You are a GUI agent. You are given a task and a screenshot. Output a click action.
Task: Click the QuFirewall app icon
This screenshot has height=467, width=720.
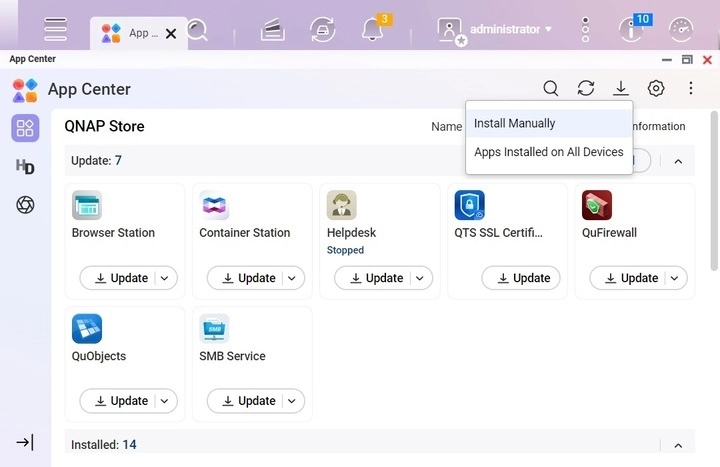(x=597, y=205)
